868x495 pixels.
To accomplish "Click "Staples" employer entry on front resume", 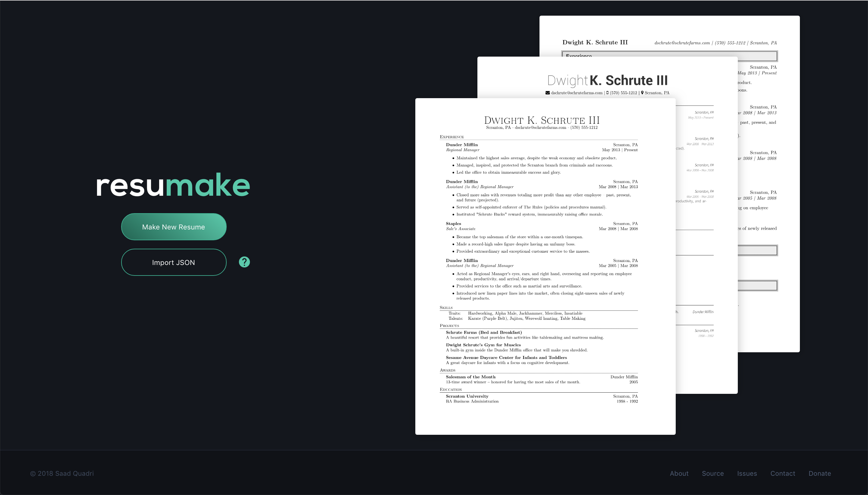I will point(453,223).
